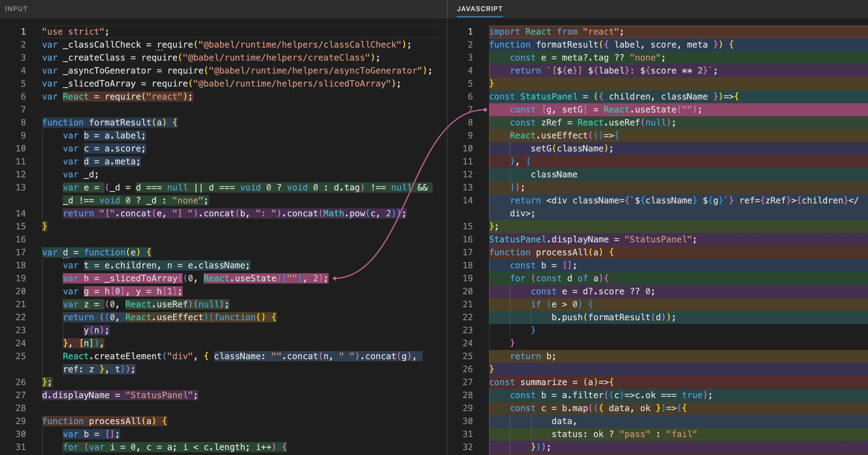This screenshot has height=455, width=868.
Task: Click var d = function(e) line
Action: pos(97,253)
